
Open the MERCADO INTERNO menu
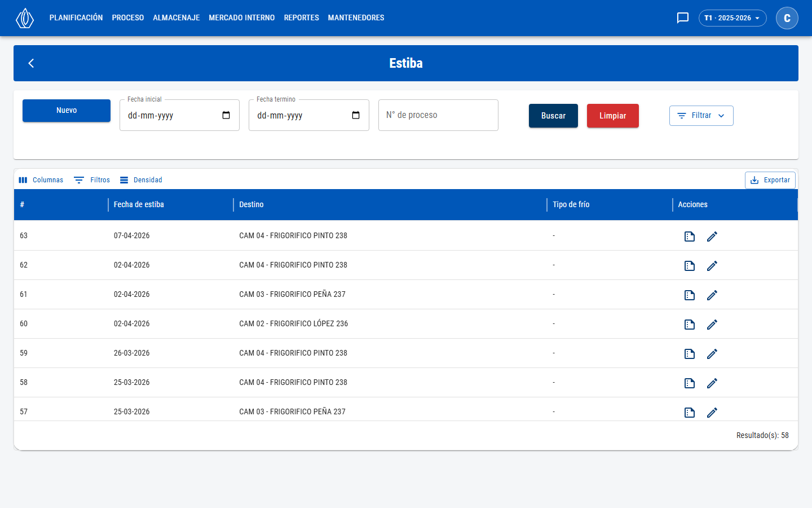click(x=242, y=18)
